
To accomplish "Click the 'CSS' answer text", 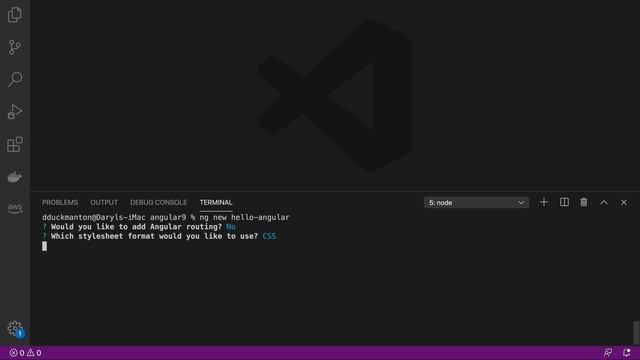I will pos(269,236).
